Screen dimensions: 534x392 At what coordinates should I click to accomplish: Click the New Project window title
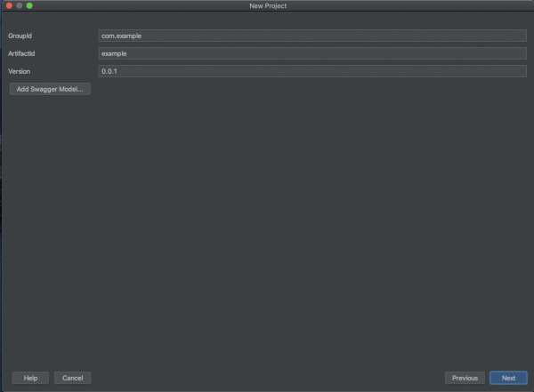tap(268, 6)
